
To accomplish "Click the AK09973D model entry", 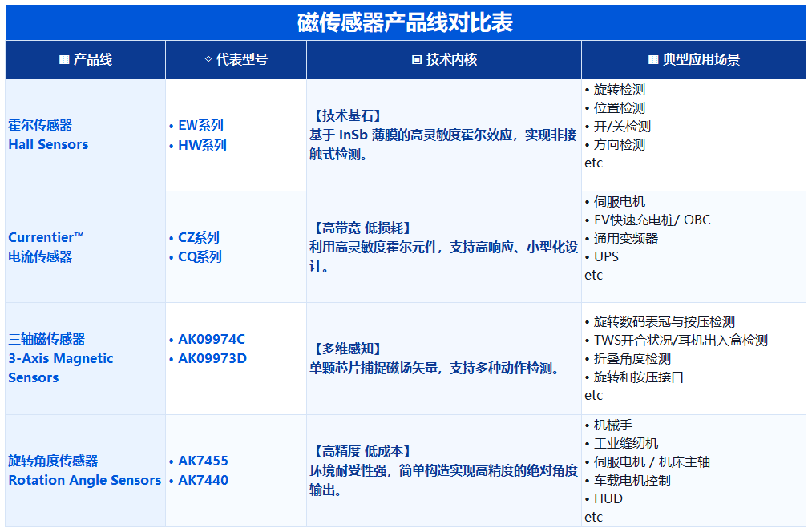I will [x=212, y=359].
